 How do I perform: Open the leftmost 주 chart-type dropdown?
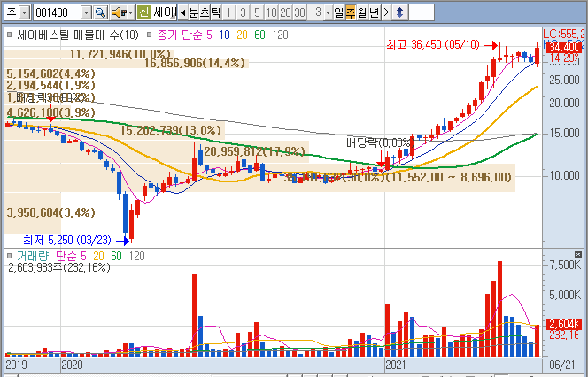click(x=25, y=13)
